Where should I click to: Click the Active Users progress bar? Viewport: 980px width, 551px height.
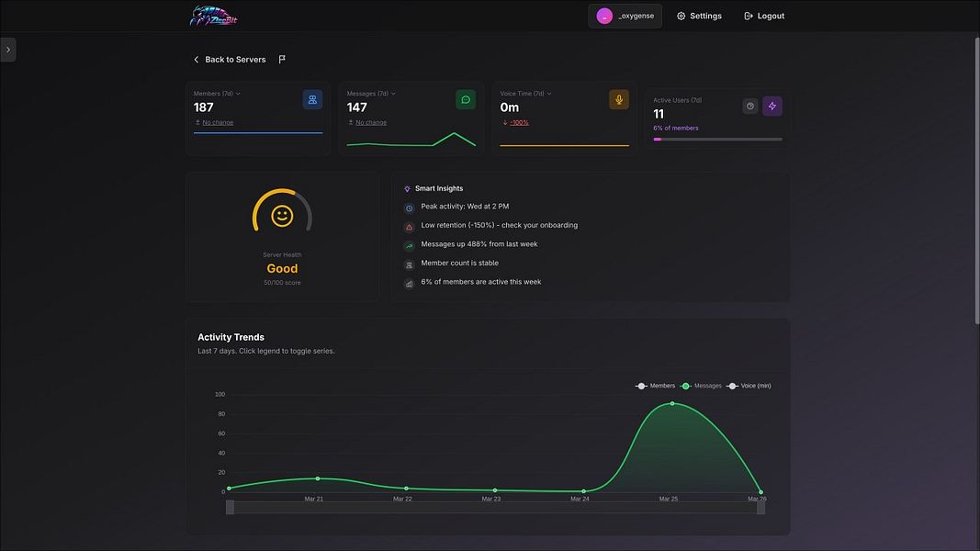(x=717, y=140)
